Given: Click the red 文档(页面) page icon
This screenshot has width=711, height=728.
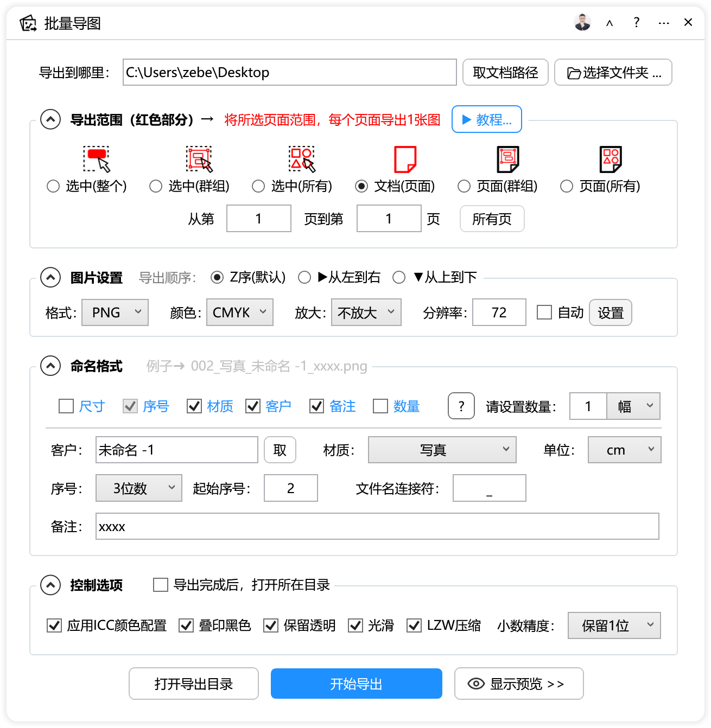Looking at the screenshot, I should click(405, 159).
